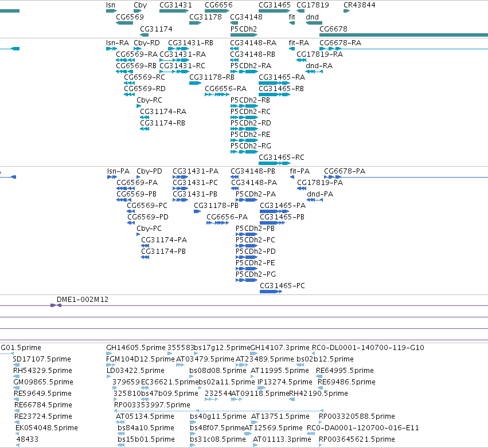
Task: Select EST AT05134.5prime
Action: pyautogui.click(x=145, y=416)
